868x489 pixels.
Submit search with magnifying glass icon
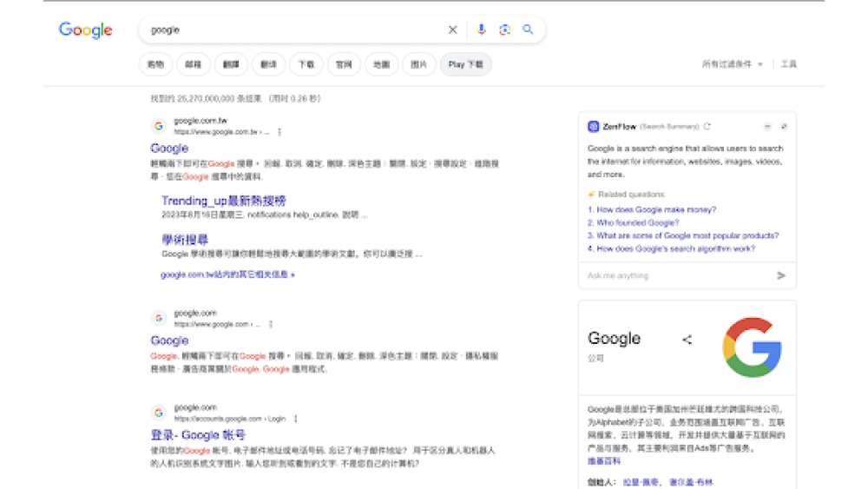(528, 30)
